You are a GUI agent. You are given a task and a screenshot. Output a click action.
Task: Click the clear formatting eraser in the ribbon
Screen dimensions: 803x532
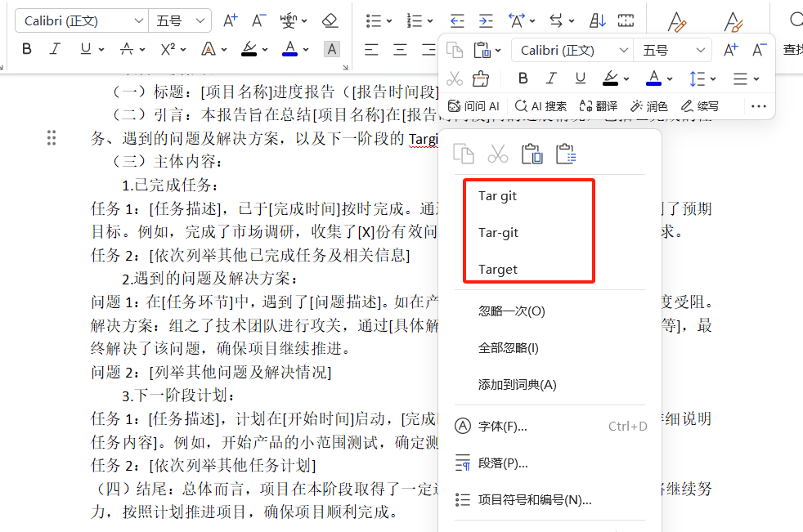coord(330,22)
